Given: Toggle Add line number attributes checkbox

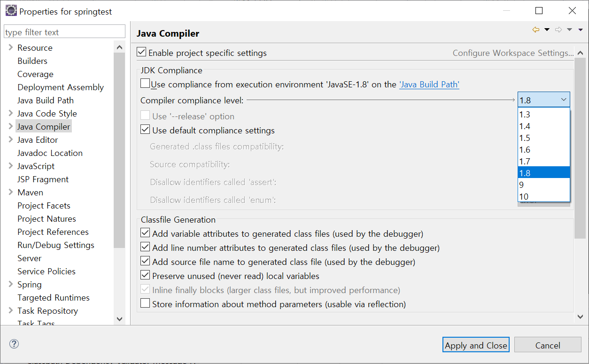Looking at the screenshot, I should coord(145,247).
